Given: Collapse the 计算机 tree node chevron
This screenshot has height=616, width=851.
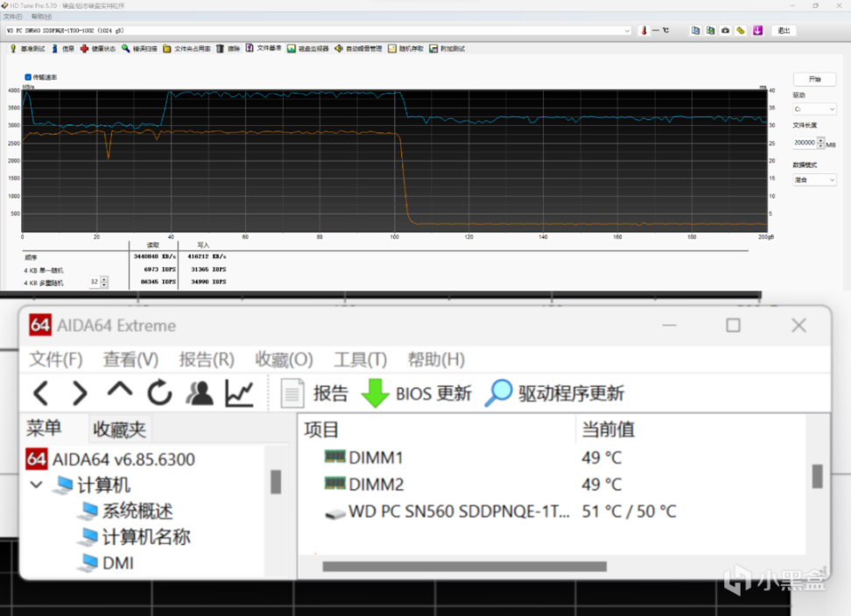Looking at the screenshot, I should (x=37, y=484).
